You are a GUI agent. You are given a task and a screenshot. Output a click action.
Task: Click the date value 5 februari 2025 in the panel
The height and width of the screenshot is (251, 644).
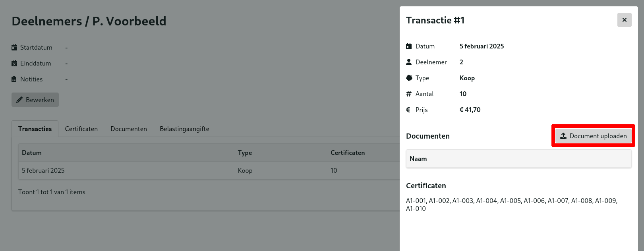pyautogui.click(x=482, y=46)
